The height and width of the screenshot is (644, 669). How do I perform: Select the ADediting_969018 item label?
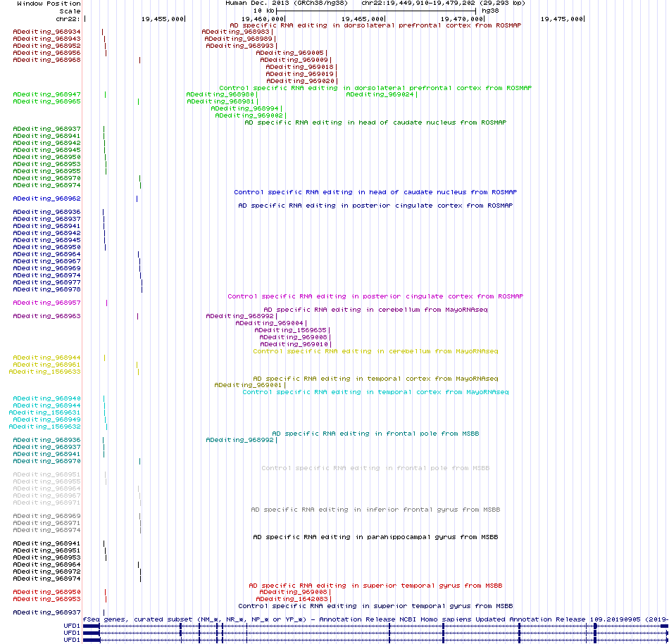tap(299, 67)
